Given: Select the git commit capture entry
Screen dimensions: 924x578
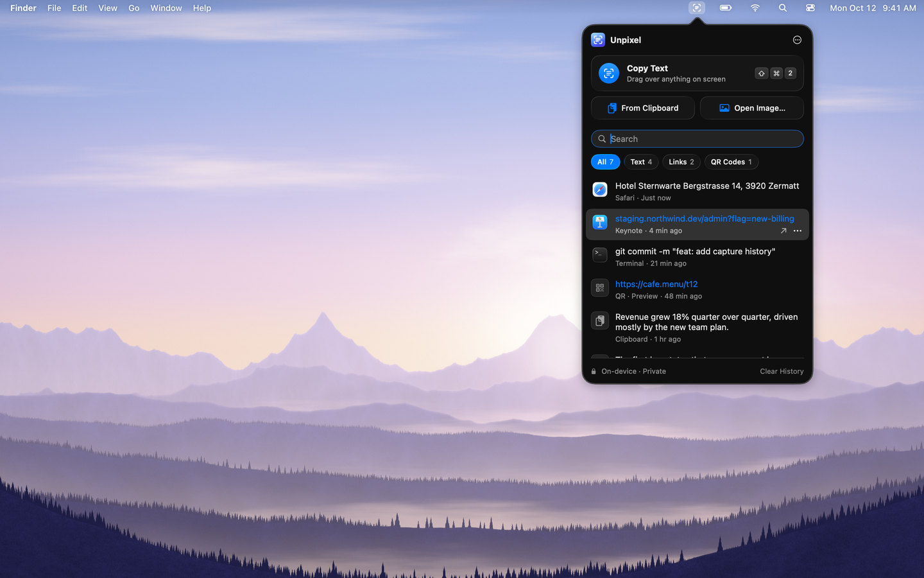Looking at the screenshot, I should [x=697, y=257].
